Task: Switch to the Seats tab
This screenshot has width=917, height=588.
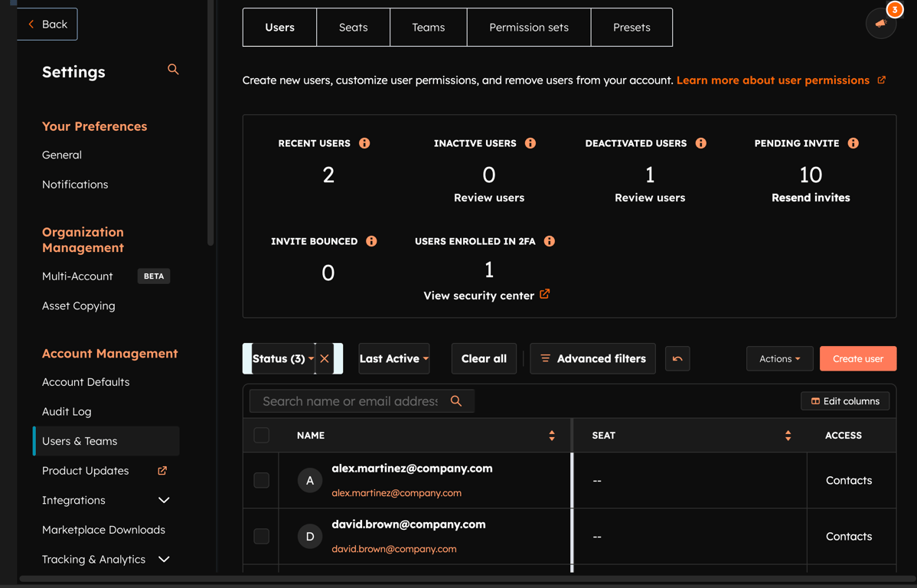Action: point(353,27)
